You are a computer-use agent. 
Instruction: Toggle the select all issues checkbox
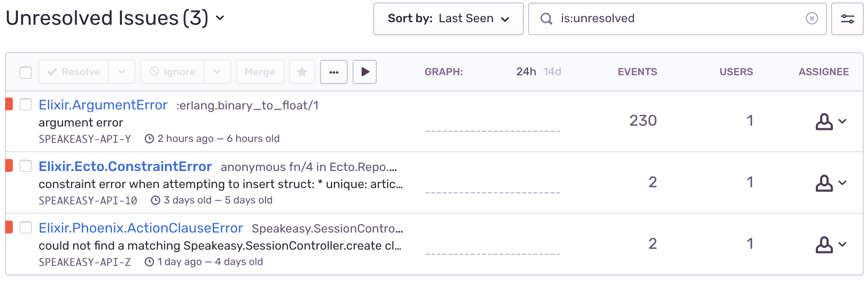(x=26, y=72)
